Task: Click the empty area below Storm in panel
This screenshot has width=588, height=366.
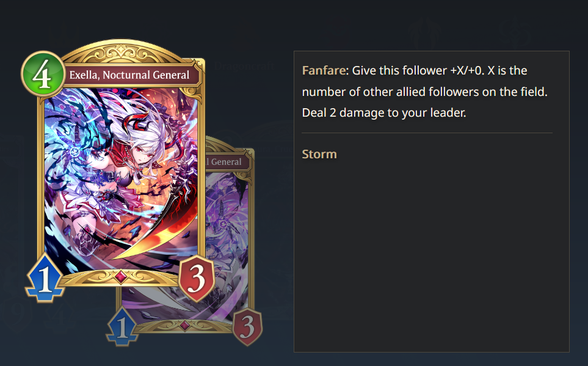Action: [x=431, y=255]
